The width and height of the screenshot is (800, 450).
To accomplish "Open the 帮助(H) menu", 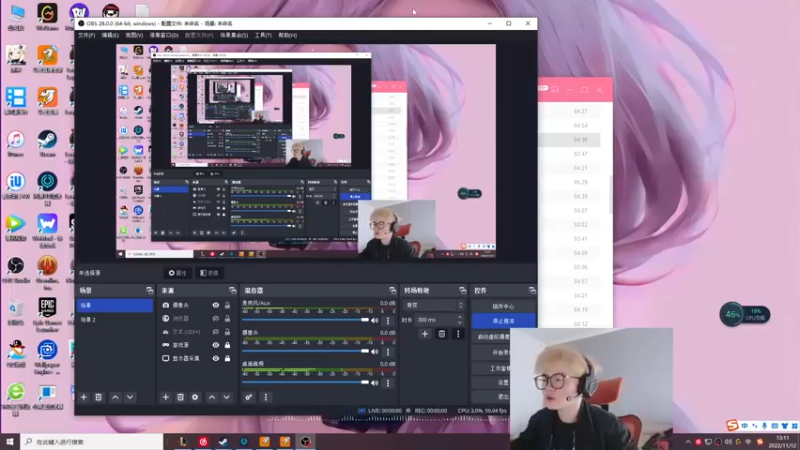I will pyautogui.click(x=287, y=35).
